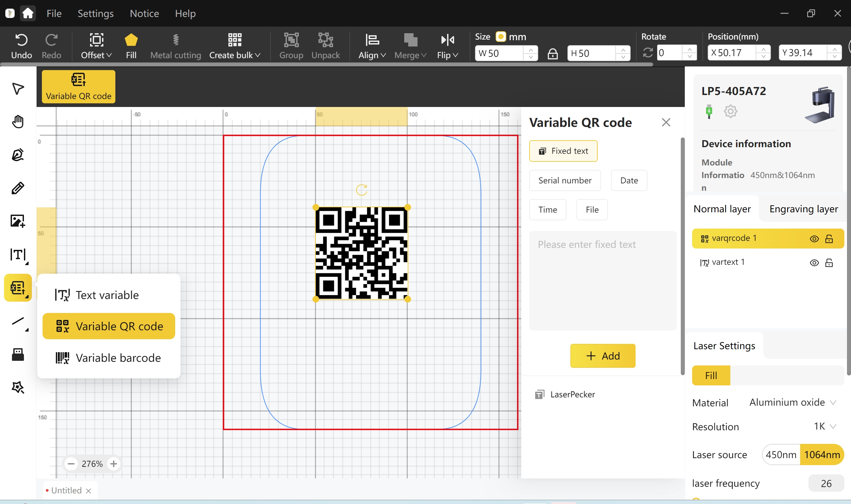
Task: Group the selected objects
Action: click(x=291, y=46)
